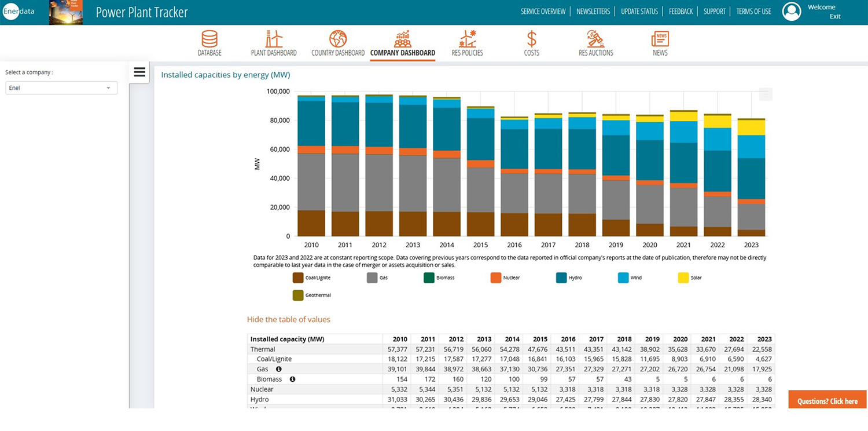Click the 2010 column header in table

(396, 339)
